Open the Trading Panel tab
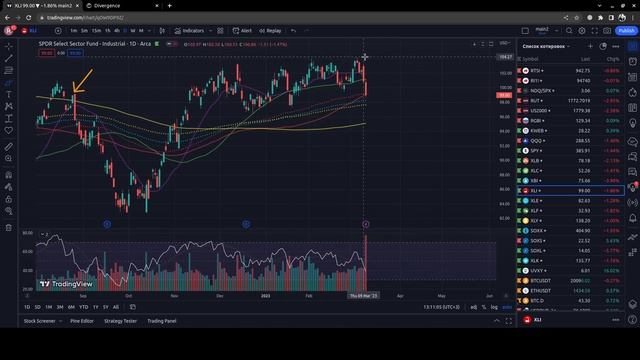 (162, 321)
